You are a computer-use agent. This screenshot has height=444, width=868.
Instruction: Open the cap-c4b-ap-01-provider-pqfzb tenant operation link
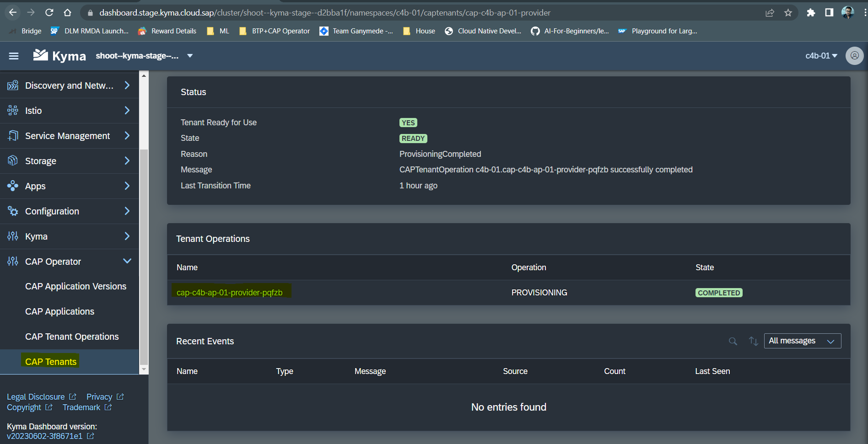(230, 292)
